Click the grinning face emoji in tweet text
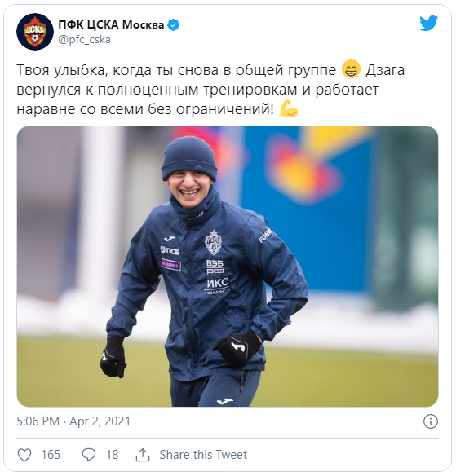 click(351, 69)
